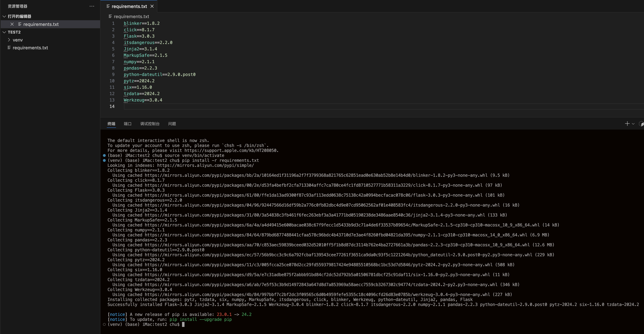
Task: Open the 问题 panel tab
Action: point(172,124)
